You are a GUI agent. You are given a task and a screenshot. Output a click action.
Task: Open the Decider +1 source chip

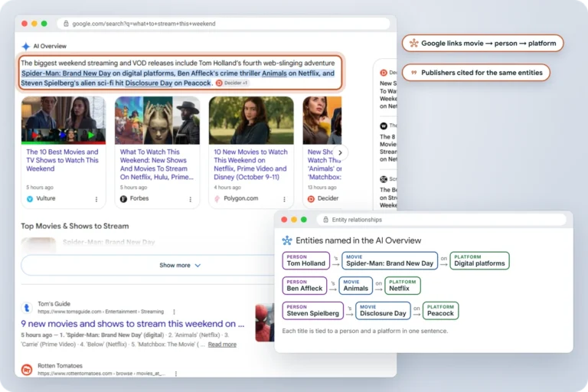click(x=232, y=83)
